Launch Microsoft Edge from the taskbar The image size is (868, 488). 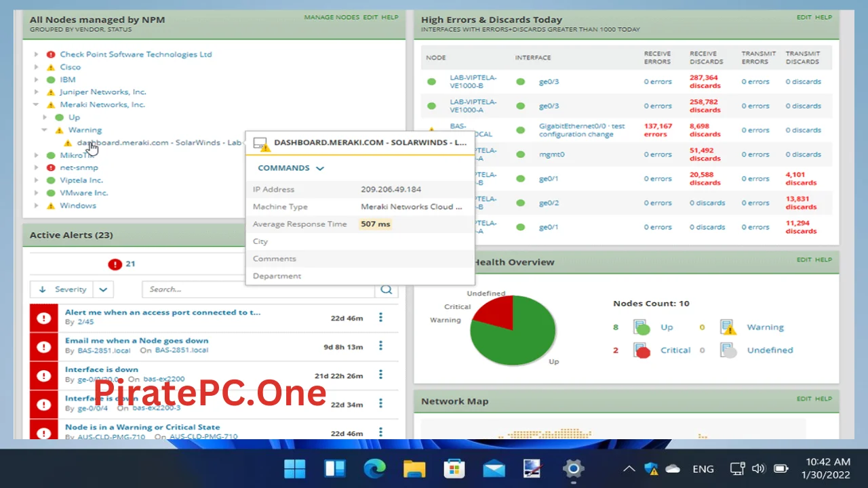[374, 468]
